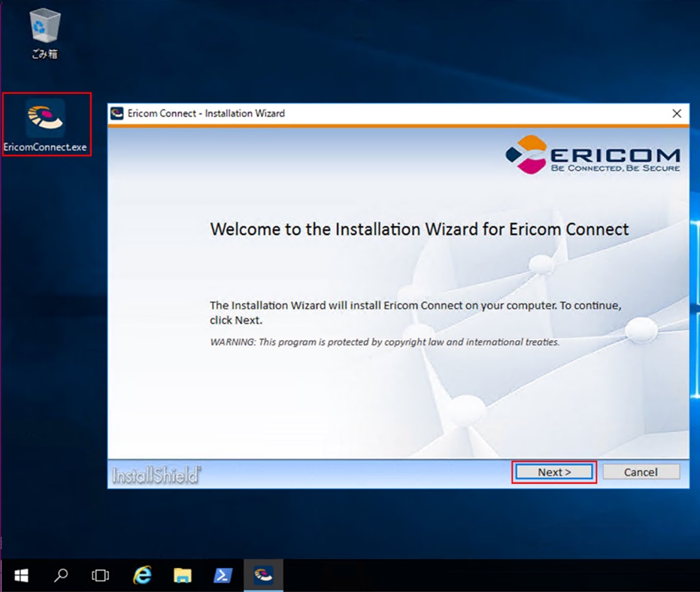Open Internet Explorer from the taskbar

pyautogui.click(x=141, y=575)
